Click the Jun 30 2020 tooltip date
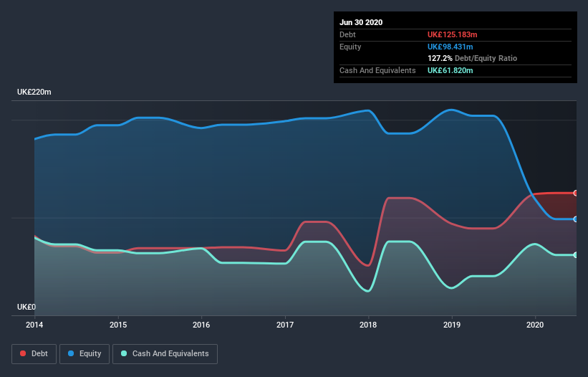 tap(361, 22)
